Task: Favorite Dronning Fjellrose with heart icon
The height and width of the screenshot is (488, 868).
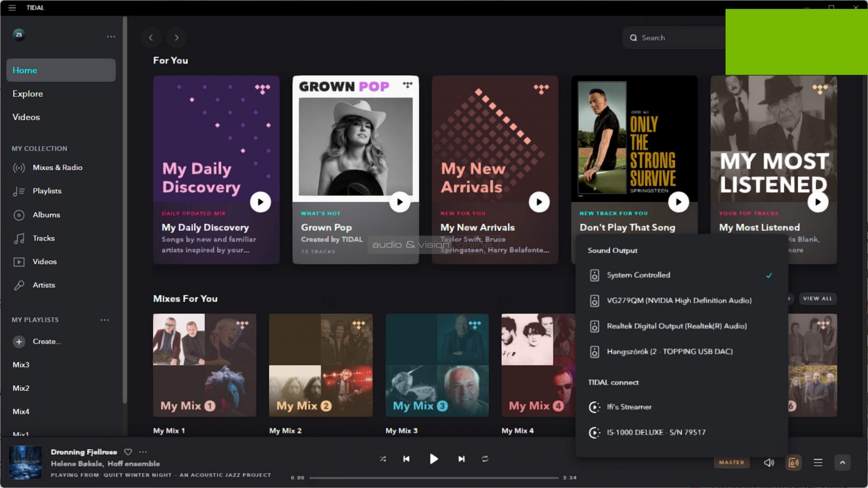Action: click(x=128, y=452)
